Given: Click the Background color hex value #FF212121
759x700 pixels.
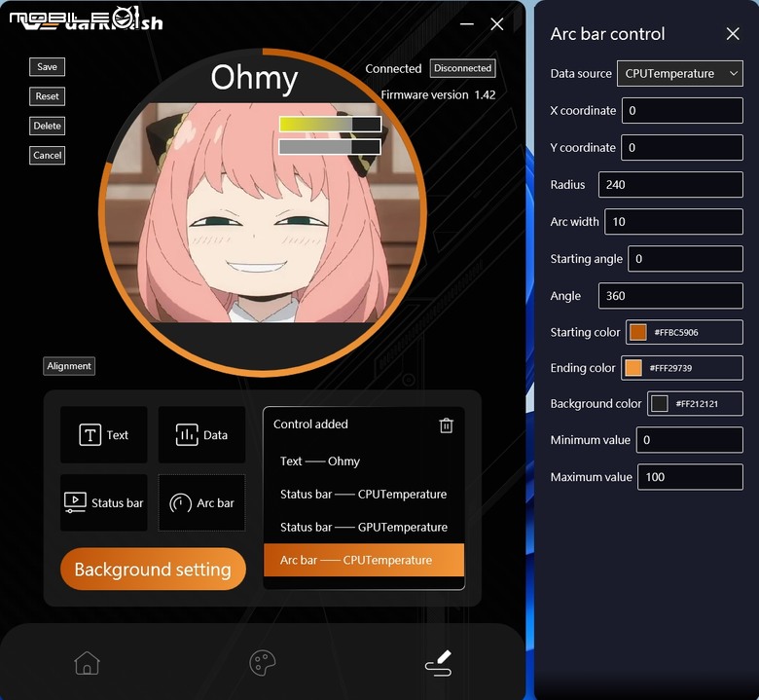Looking at the screenshot, I should tap(697, 403).
